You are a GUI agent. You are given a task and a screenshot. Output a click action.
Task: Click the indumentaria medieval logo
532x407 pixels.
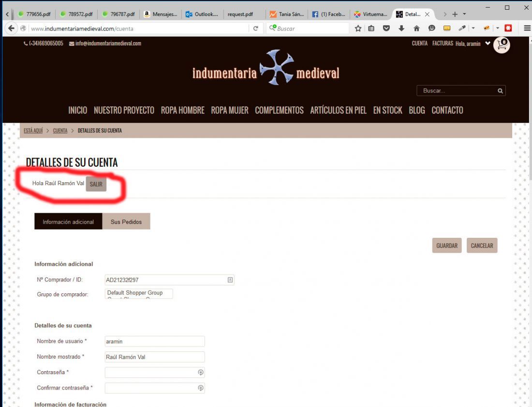click(266, 68)
